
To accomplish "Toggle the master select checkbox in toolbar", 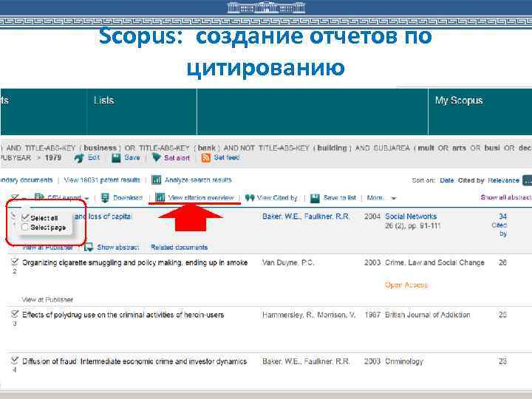I will [x=15, y=197].
